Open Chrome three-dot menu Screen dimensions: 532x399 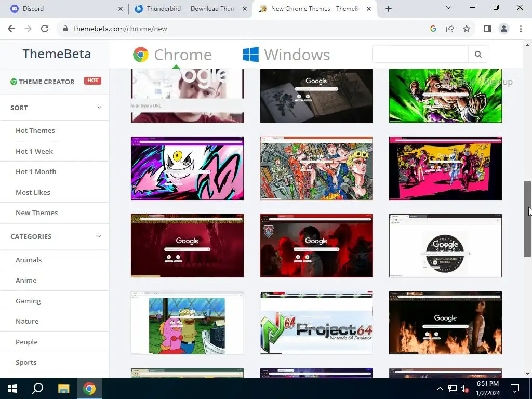tap(521, 29)
